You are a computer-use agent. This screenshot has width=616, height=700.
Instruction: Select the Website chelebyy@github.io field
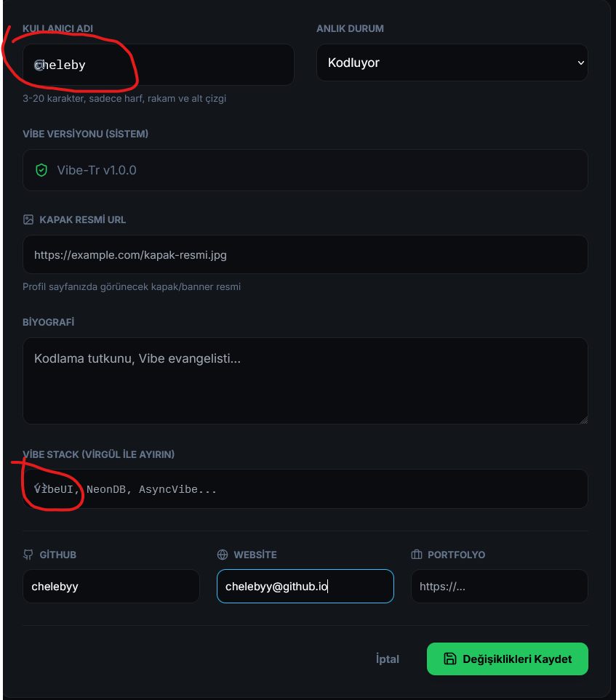(305, 586)
